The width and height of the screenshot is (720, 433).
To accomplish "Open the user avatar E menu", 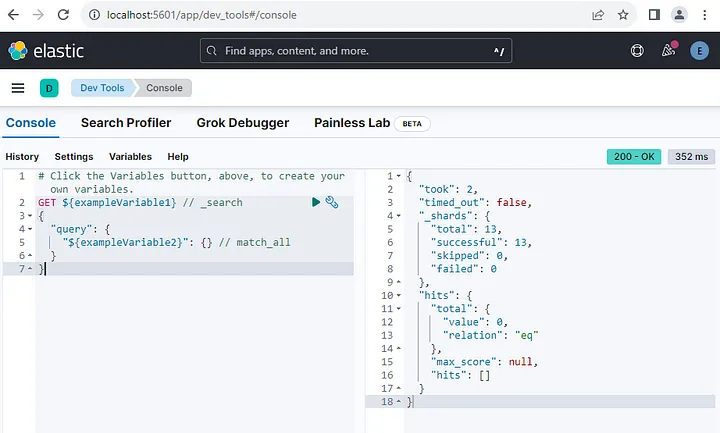I will [x=698, y=50].
